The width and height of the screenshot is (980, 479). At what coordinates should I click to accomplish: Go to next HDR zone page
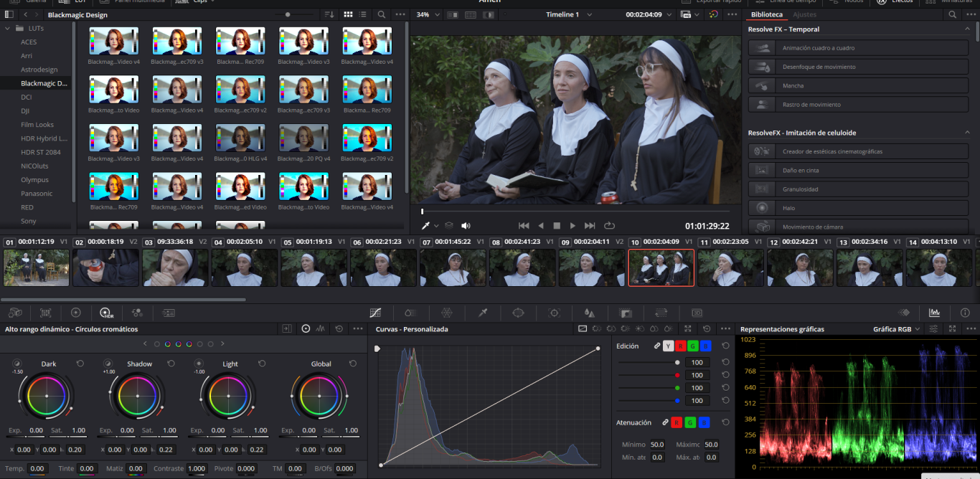click(x=222, y=344)
